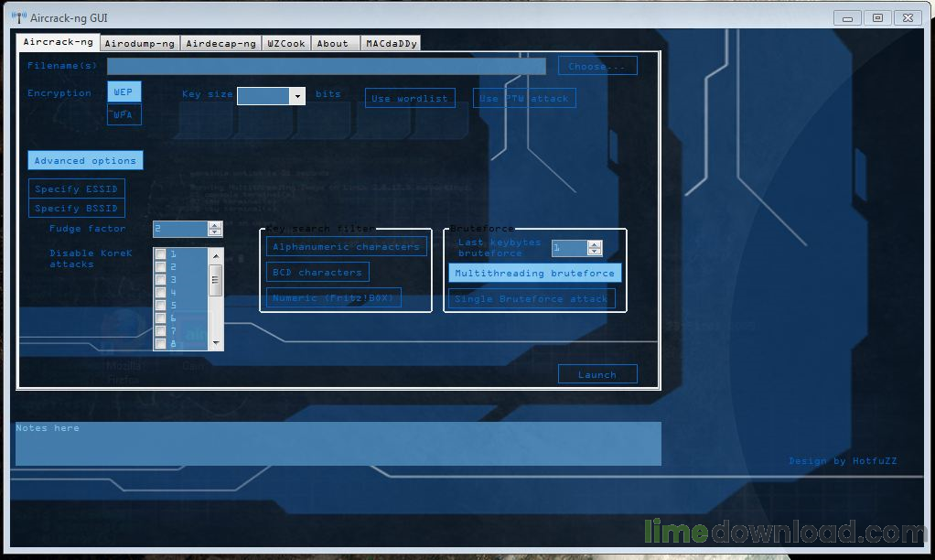
Task: Switch to the Airodump-ng tab
Action: (139, 42)
